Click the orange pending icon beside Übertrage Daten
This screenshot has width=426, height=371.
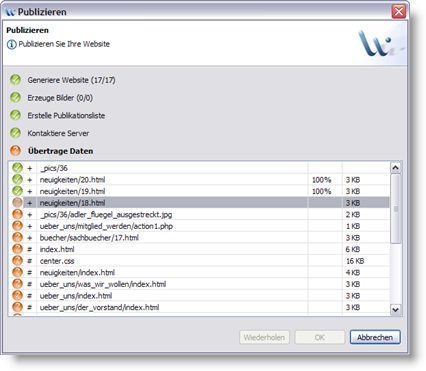pos(15,151)
